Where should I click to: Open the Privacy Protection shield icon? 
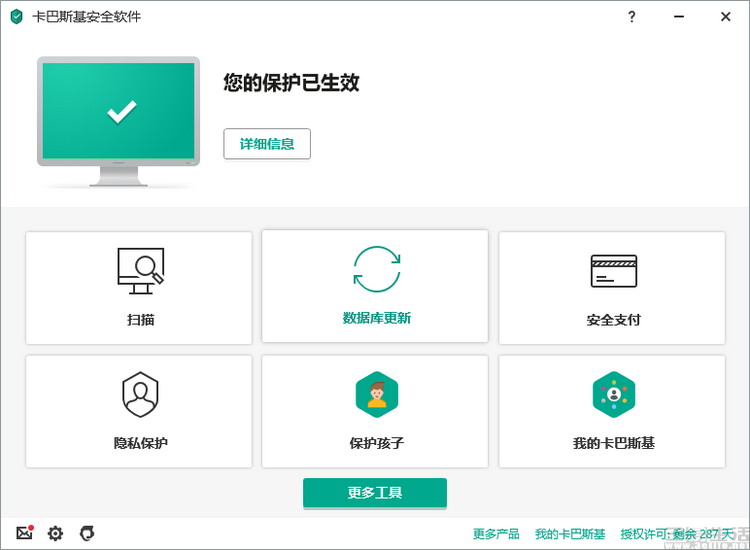[x=140, y=395]
